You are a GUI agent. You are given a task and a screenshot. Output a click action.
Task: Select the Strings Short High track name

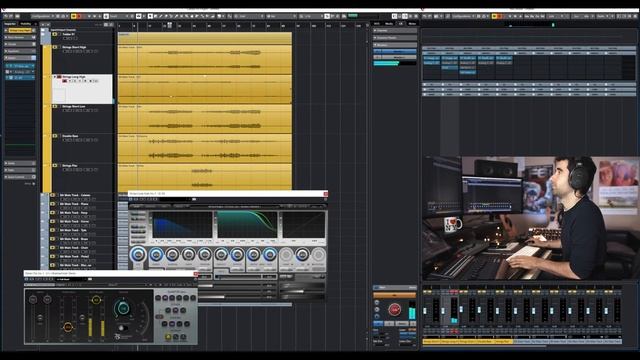coord(74,47)
